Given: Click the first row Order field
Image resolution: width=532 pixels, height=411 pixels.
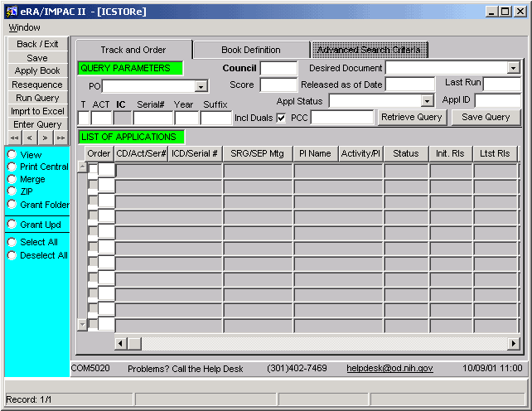Looking at the screenshot, I should [106, 169].
